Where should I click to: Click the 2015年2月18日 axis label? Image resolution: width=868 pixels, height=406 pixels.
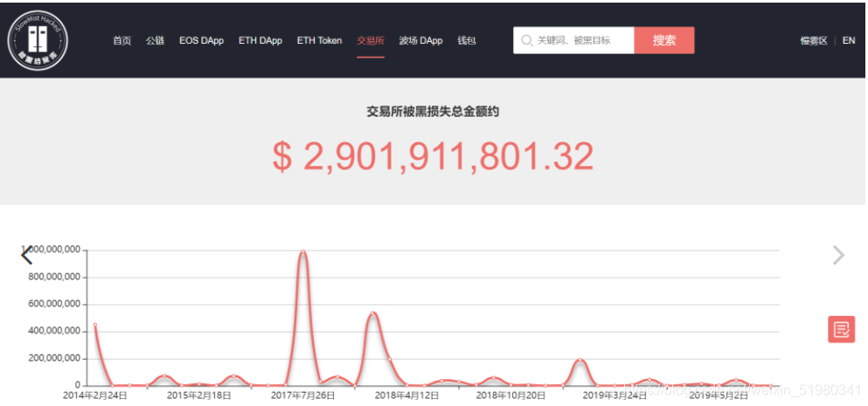pos(198,396)
